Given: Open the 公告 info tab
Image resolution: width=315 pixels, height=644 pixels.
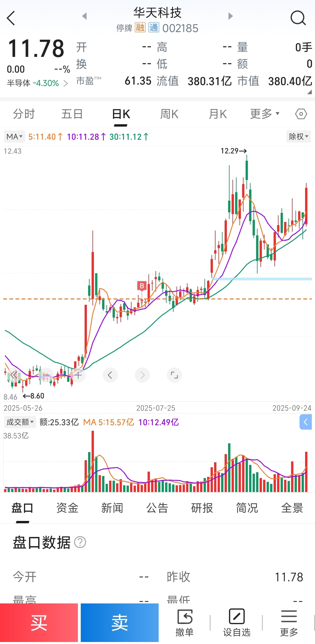Looking at the screenshot, I should (x=157, y=508).
